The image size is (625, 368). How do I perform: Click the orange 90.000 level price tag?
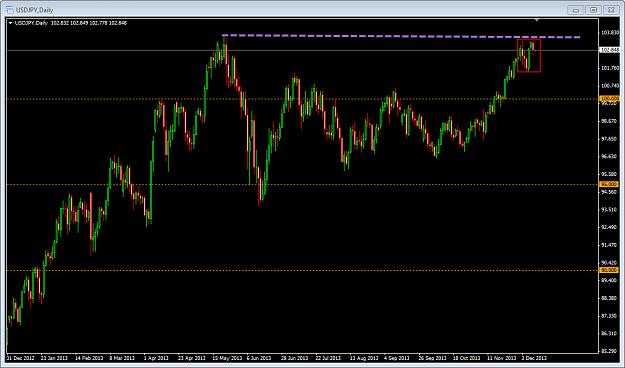pyautogui.click(x=609, y=270)
